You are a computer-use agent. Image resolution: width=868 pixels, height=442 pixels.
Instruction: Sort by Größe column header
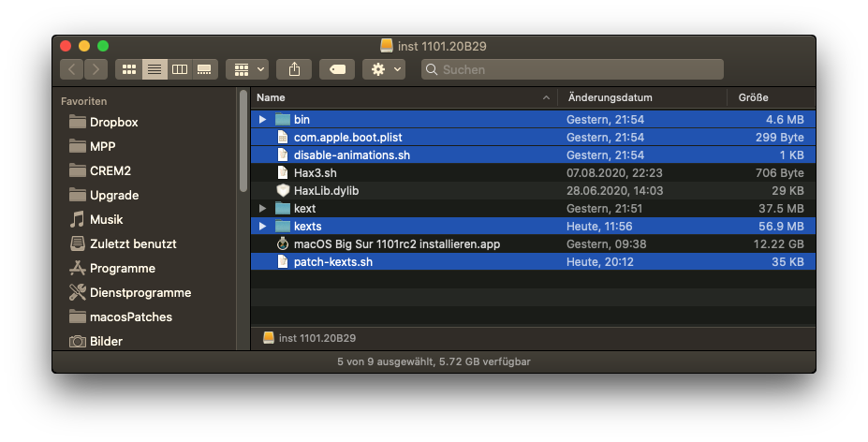click(754, 97)
